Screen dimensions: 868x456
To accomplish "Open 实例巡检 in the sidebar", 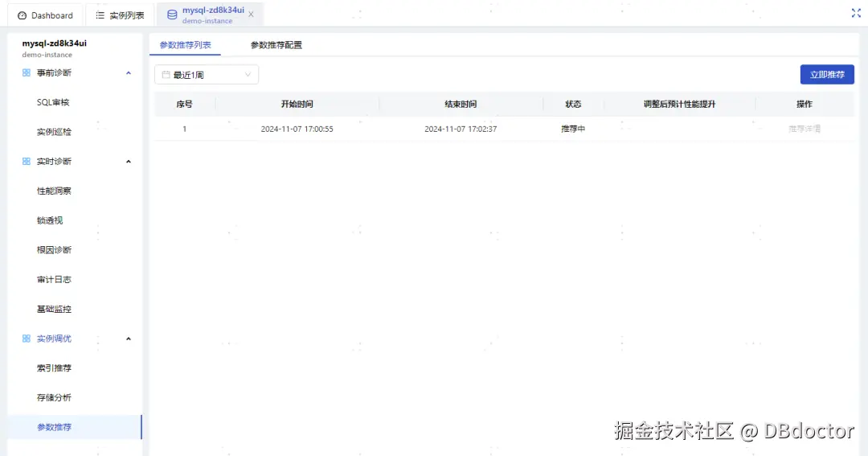I will [54, 132].
